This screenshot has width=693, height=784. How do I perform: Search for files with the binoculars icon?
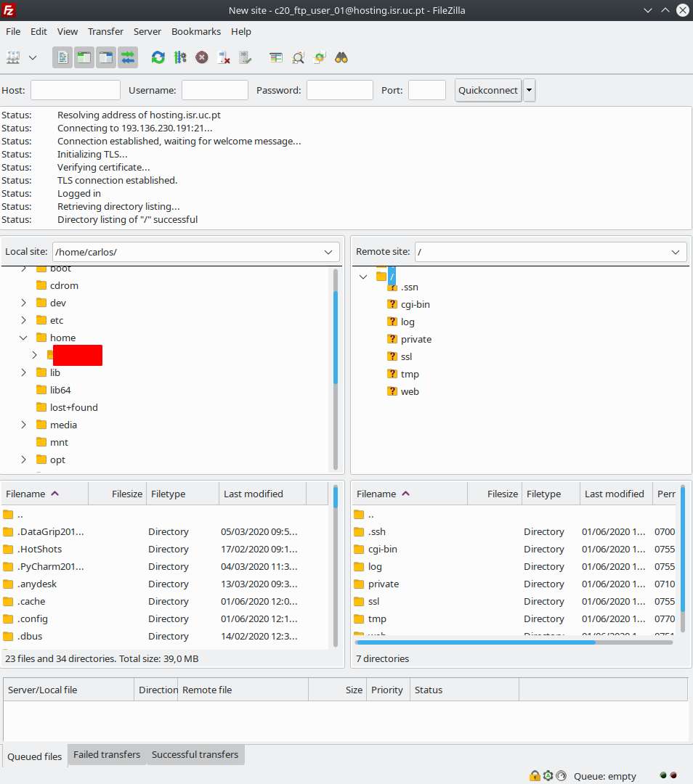[x=341, y=57]
